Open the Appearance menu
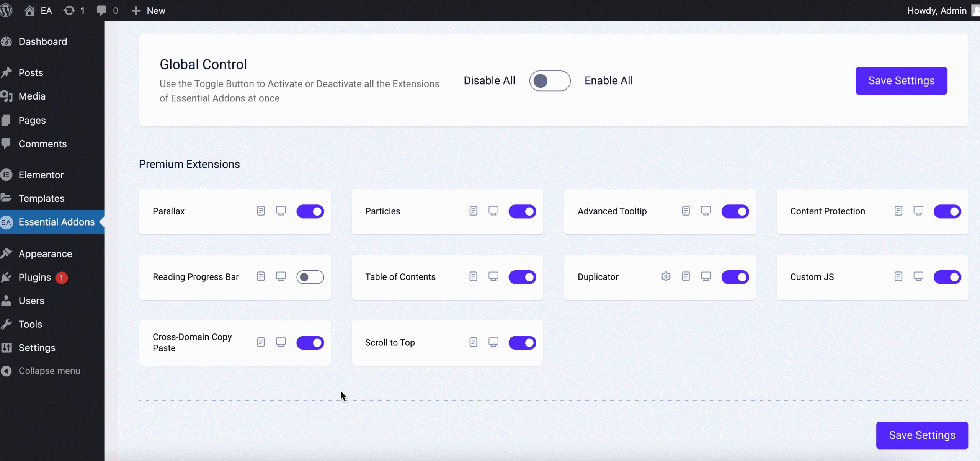The image size is (980, 461). pos(52,254)
